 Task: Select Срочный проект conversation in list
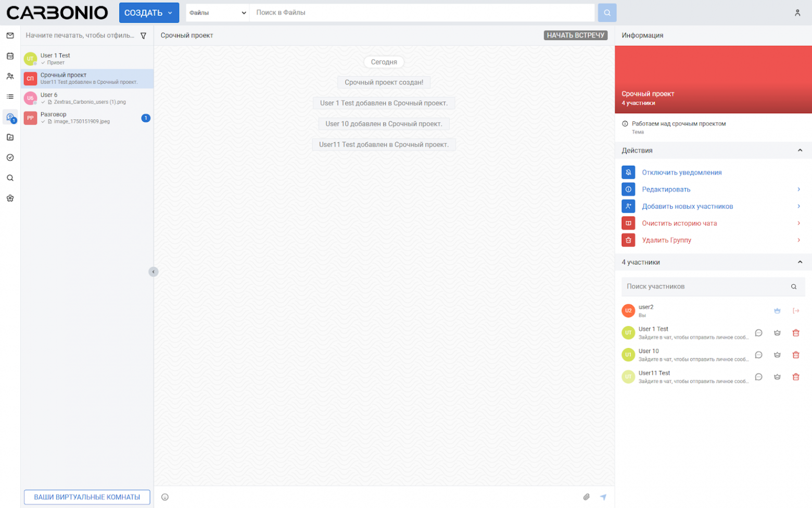tap(87, 79)
